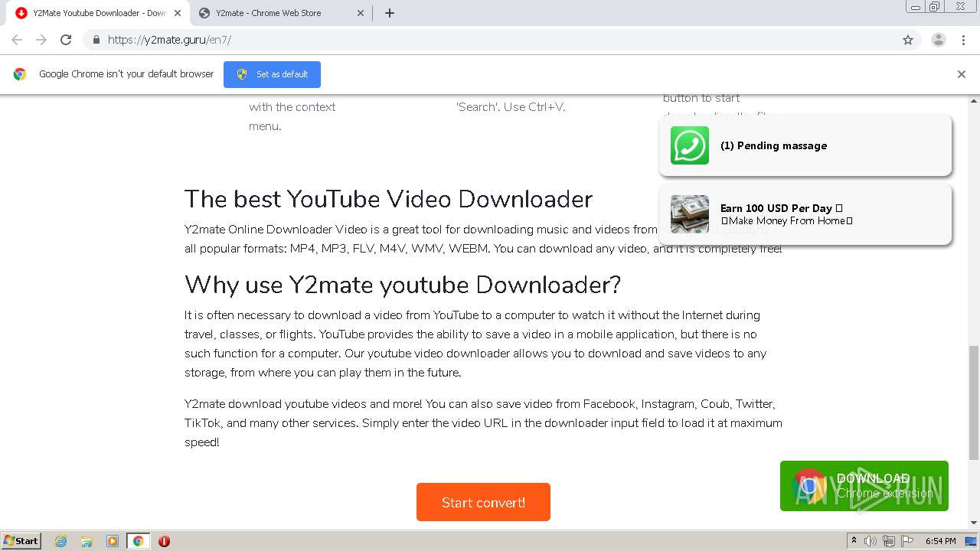This screenshot has width=980, height=551.
Task: Click the WhatsApp icon in the notification
Action: [x=690, y=145]
